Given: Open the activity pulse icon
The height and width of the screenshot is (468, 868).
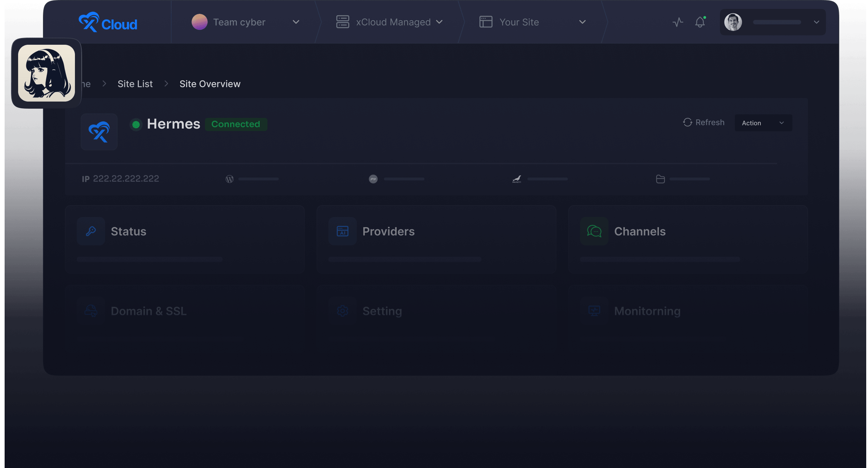Looking at the screenshot, I should point(678,22).
